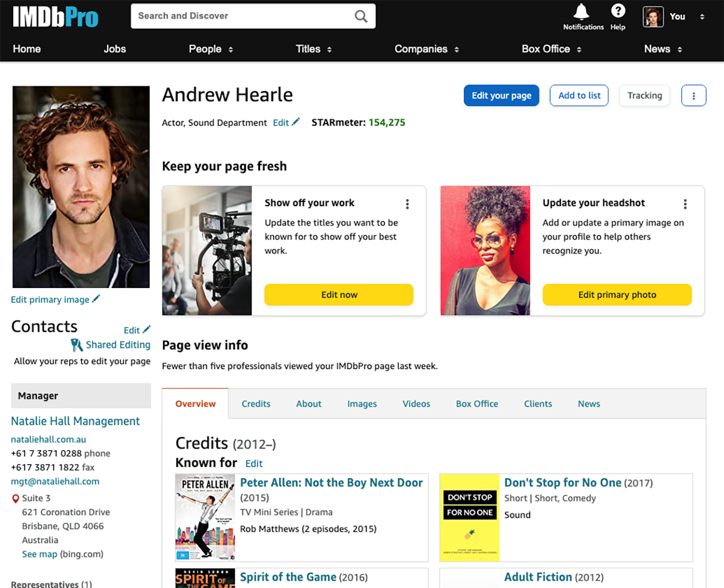Expand the Companies menu dropdown
This screenshot has height=588, width=724.
click(x=457, y=50)
